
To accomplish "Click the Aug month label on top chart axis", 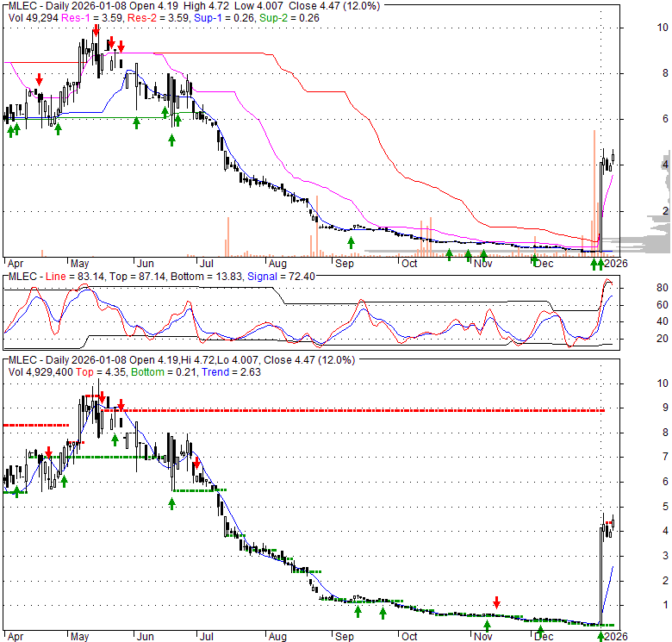I will 277,264.
